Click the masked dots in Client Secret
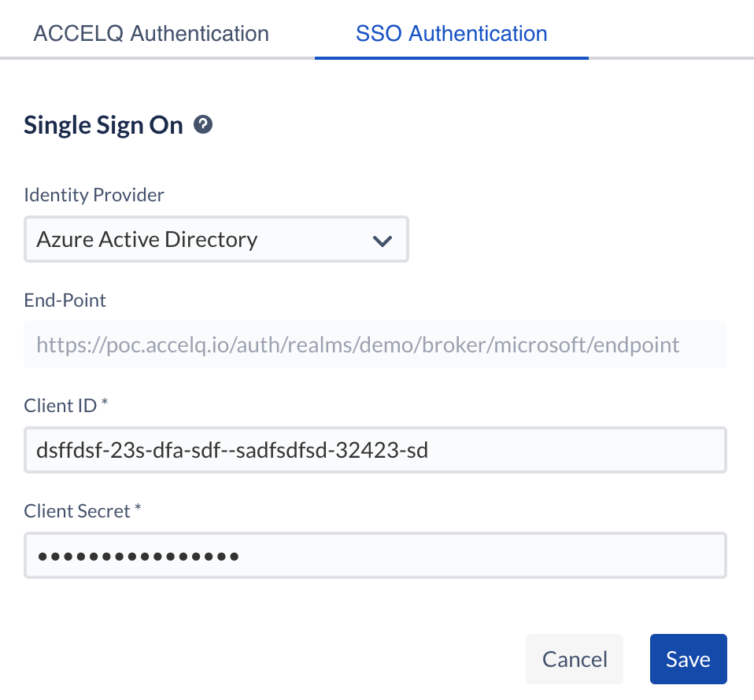 tap(139, 556)
